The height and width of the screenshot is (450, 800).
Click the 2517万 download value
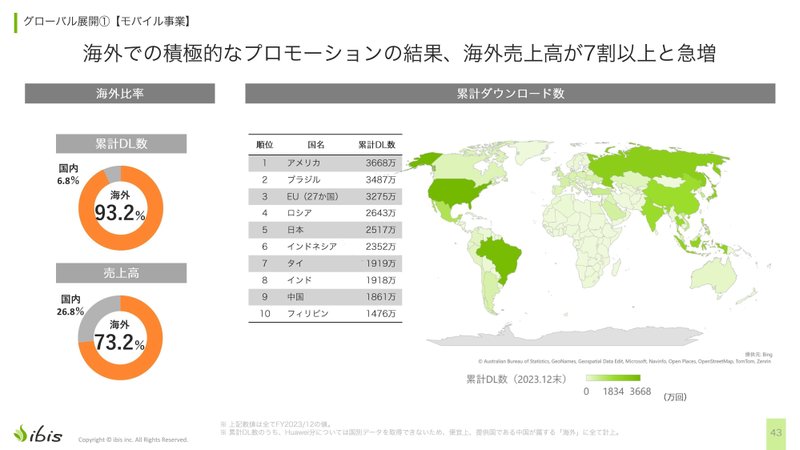coord(381,230)
